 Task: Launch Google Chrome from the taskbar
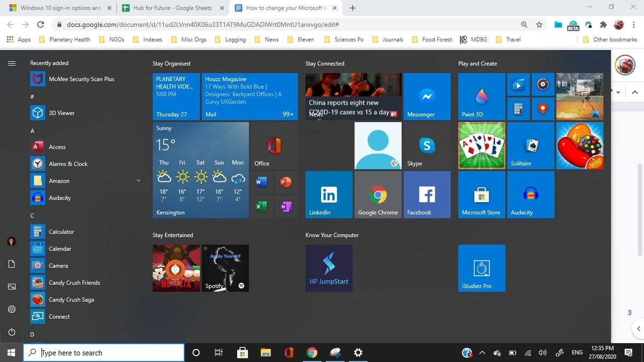(312, 352)
